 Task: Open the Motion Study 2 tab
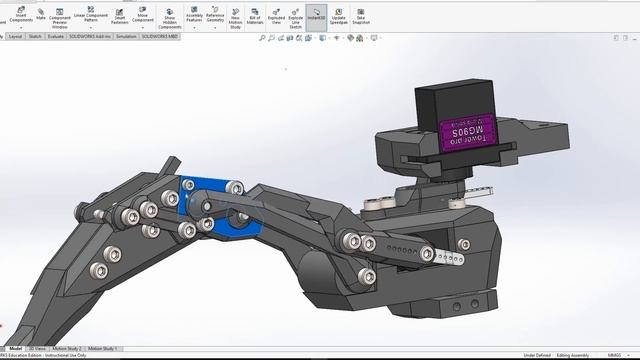(x=67, y=349)
